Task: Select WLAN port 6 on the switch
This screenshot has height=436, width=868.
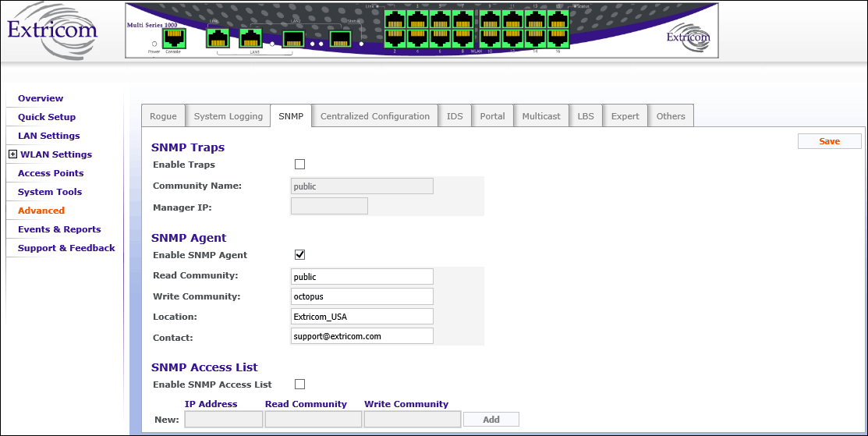Action: pyautogui.click(x=440, y=38)
